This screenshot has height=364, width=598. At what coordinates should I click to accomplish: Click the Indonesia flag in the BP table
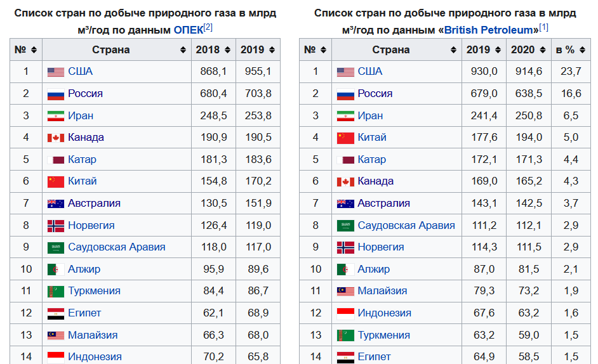345,313
